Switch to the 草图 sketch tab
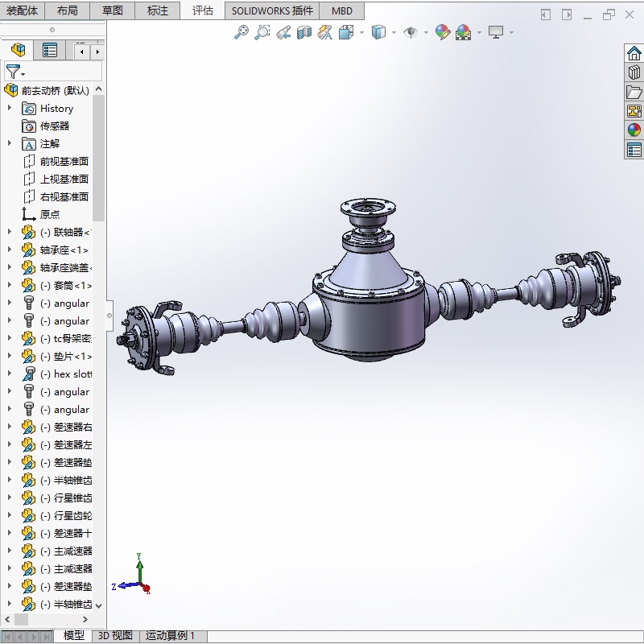The image size is (644, 644). [x=113, y=10]
